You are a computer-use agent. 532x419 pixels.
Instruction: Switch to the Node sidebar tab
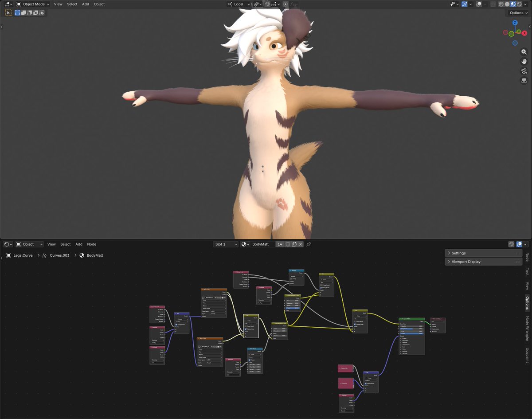(x=527, y=257)
